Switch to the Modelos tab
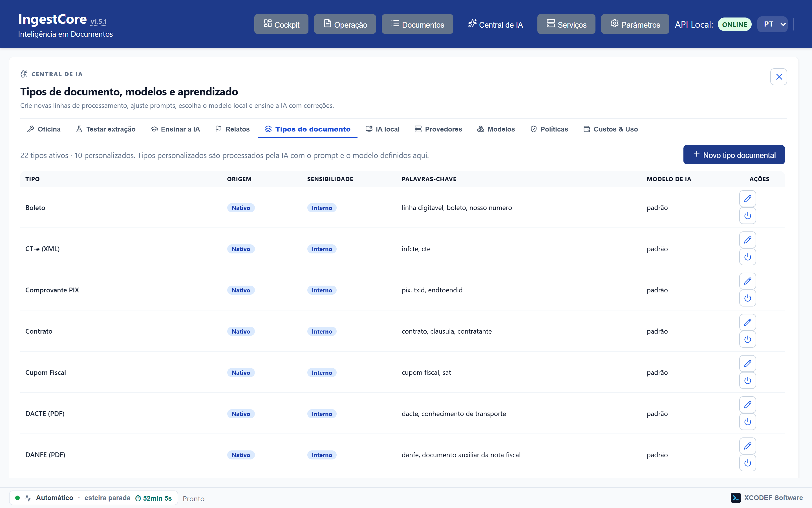The image size is (812, 508). tap(496, 129)
